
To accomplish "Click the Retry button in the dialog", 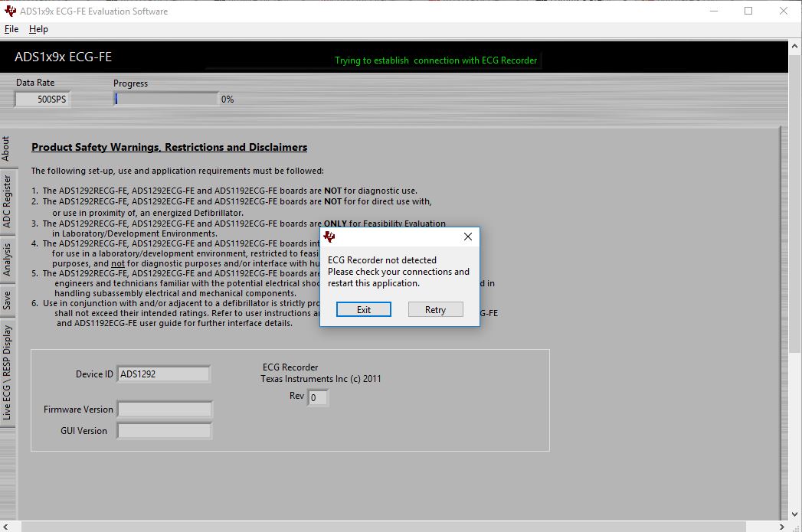I will click(435, 309).
